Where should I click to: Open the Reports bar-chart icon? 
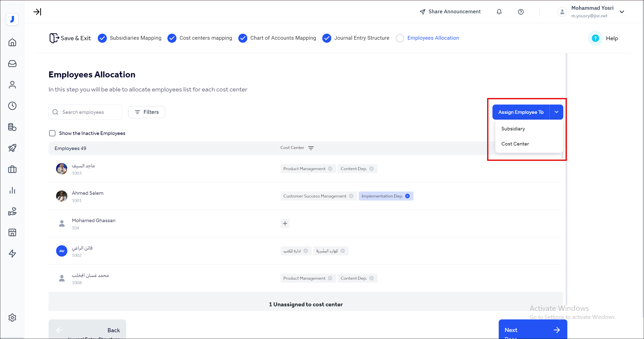tap(12, 190)
